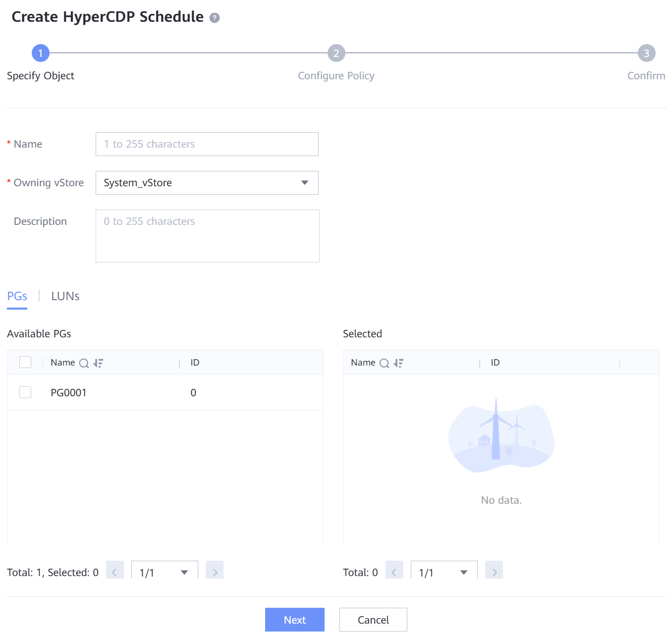Cancel the schedule creation
The image size is (672, 635).
coord(373,620)
